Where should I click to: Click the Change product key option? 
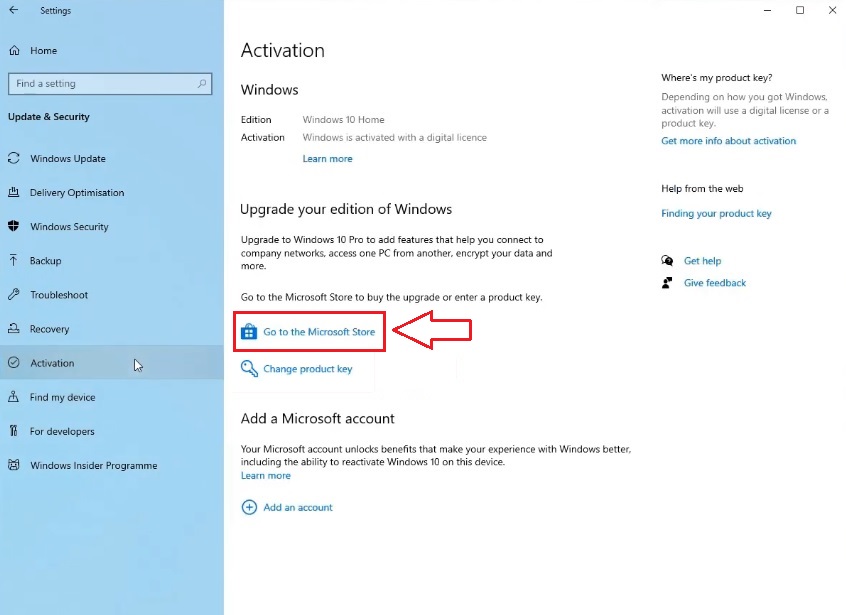point(307,368)
